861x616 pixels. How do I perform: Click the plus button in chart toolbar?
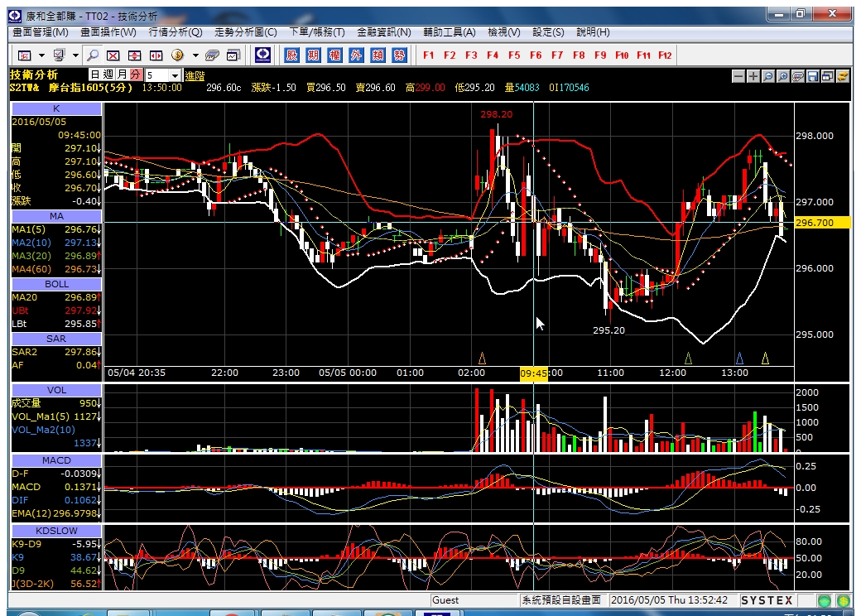coord(753,76)
